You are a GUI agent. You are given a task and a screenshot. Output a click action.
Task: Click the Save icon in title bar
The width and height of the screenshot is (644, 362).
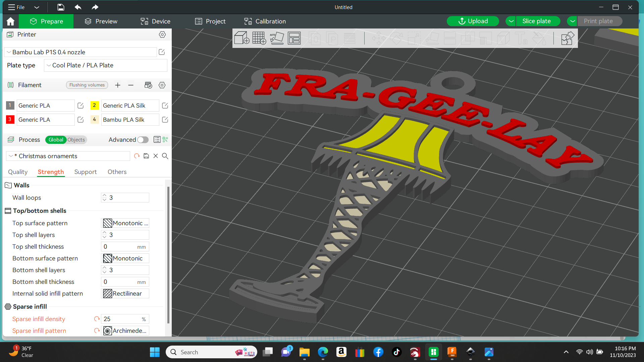(61, 7)
